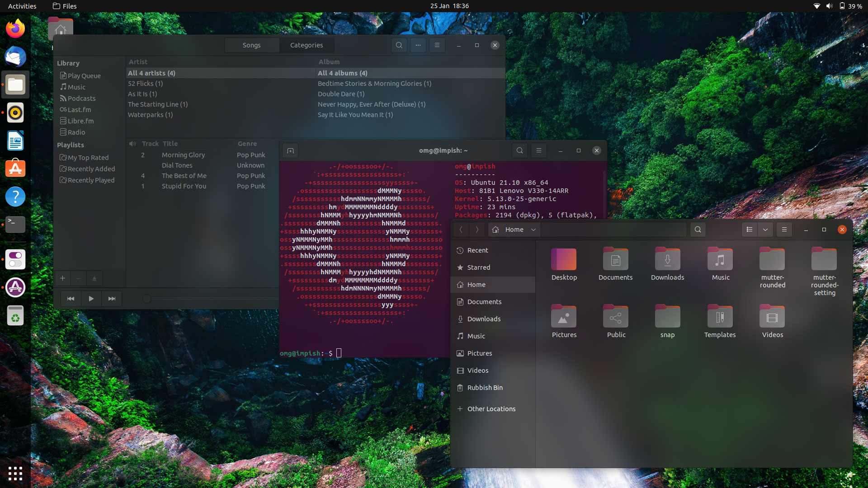Open Rhythmbox hamburger menu
This screenshot has width=868, height=488.
click(x=437, y=45)
